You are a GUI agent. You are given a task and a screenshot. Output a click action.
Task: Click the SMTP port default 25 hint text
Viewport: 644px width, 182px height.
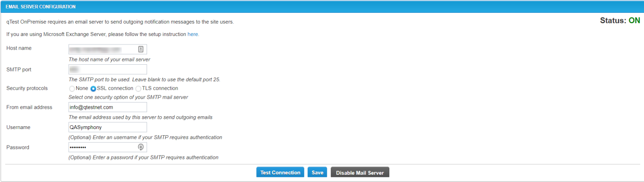point(145,79)
